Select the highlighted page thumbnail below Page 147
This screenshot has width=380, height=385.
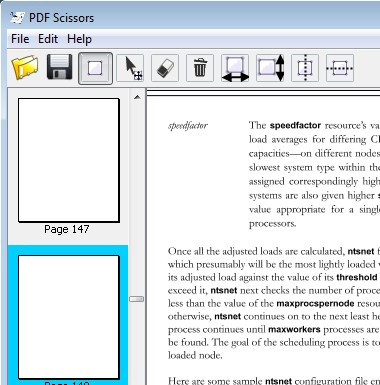click(x=69, y=317)
